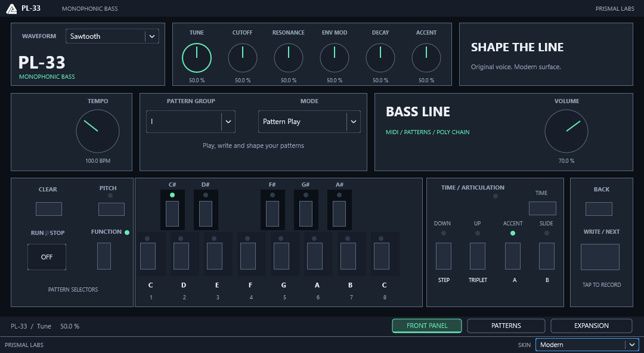Click the Function button
Viewport: 644px width, 353px height.
click(x=104, y=256)
